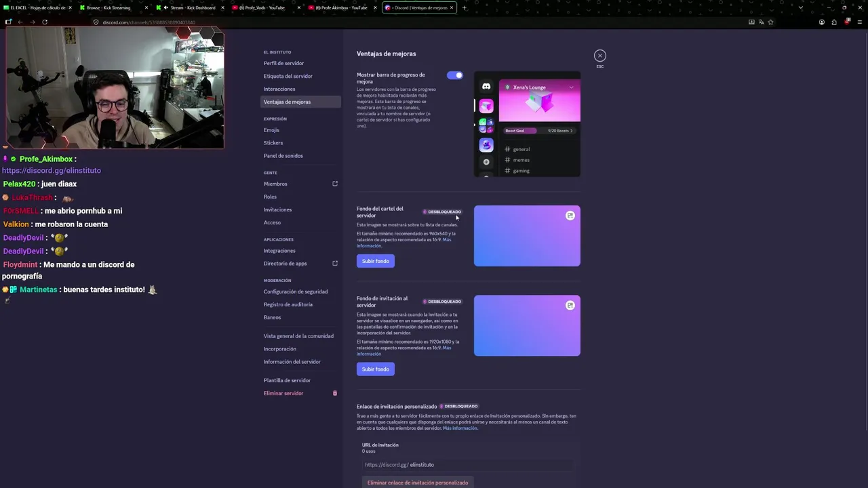Switch to Profe Akimbox - YouTube tab

pyautogui.click(x=340, y=7)
